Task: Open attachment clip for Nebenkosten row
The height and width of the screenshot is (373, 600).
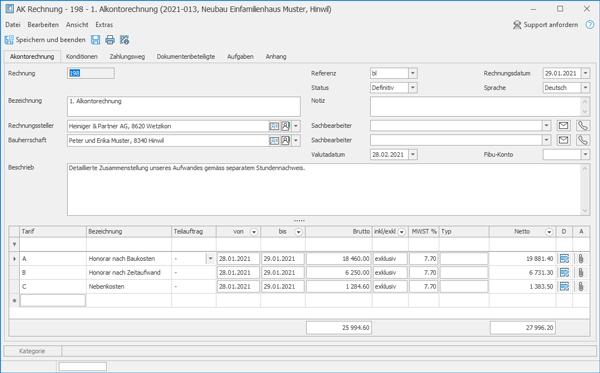Action: pos(581,287)
